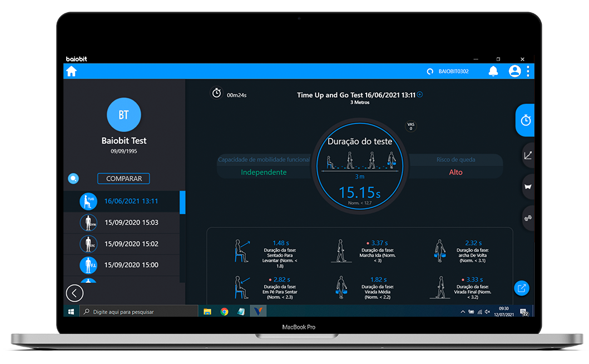Select the Independente mobility capacity result
This screenshot has width=589, height=364.
pyautogui.click(x=264, y=172)
